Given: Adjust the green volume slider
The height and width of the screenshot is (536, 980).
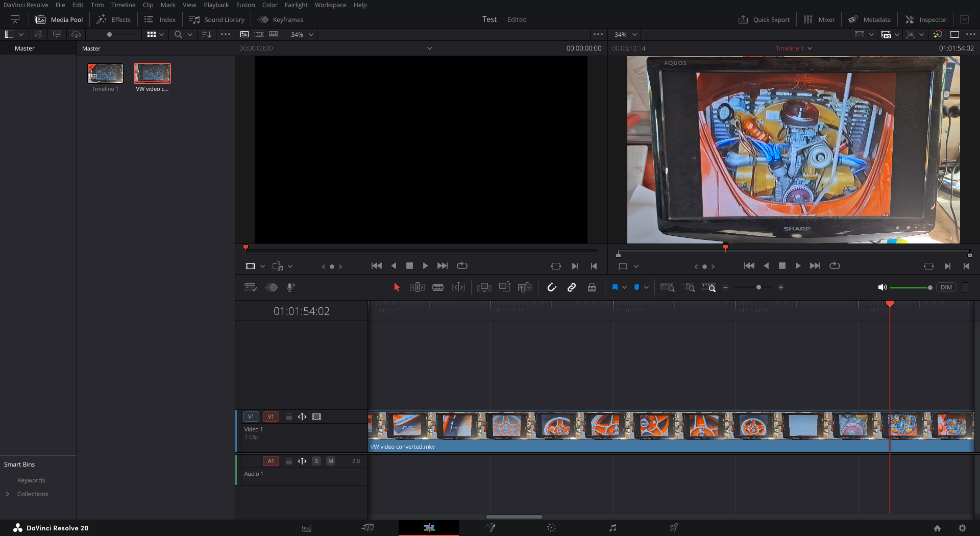Looking at the screenshot, I should click(x=911, y=287).
